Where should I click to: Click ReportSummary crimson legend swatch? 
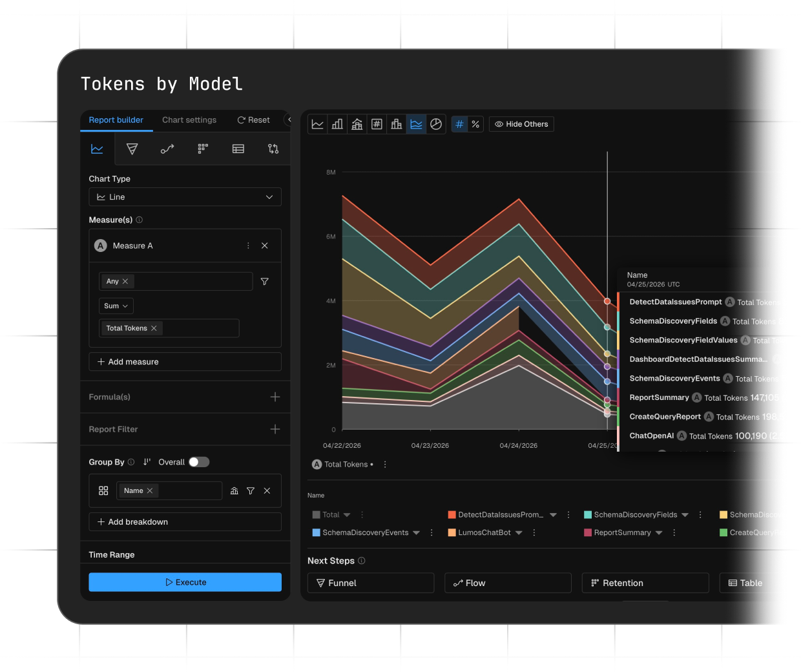588,533
